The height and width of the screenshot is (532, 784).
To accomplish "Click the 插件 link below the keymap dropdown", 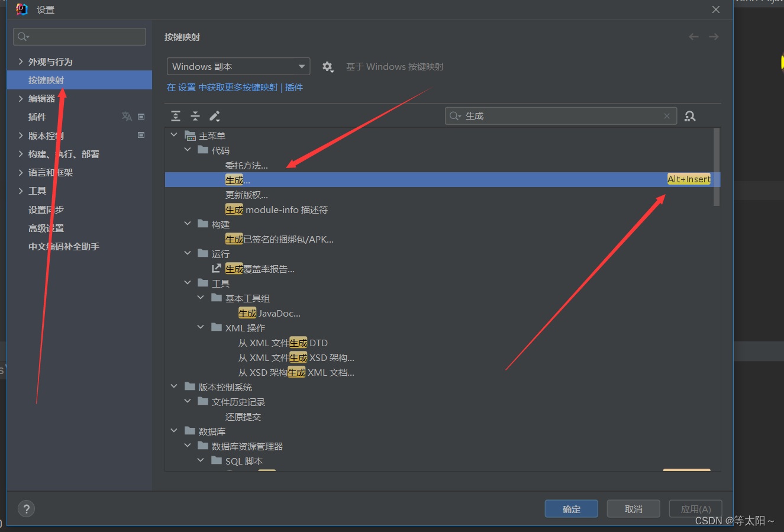I will (294, 87).
